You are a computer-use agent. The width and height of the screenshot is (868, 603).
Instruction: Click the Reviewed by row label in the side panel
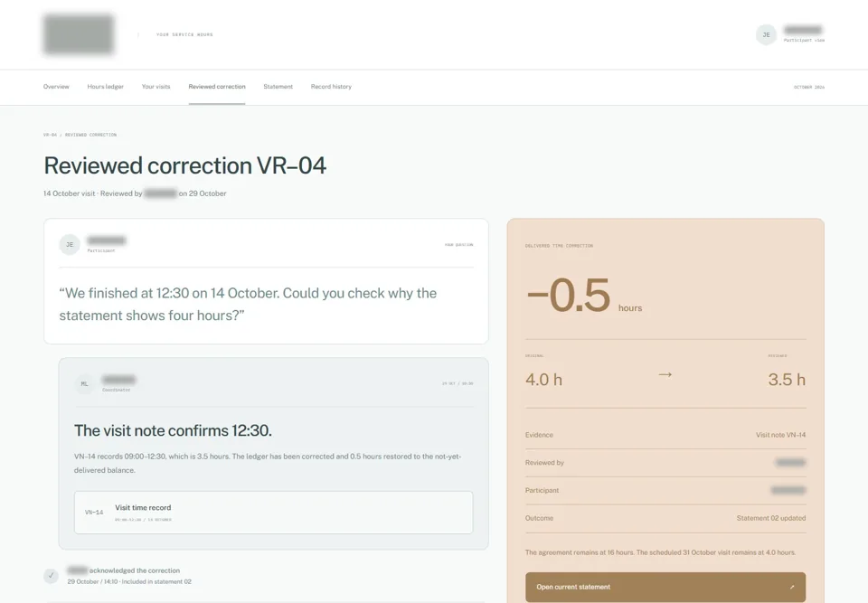pos(544,462)
